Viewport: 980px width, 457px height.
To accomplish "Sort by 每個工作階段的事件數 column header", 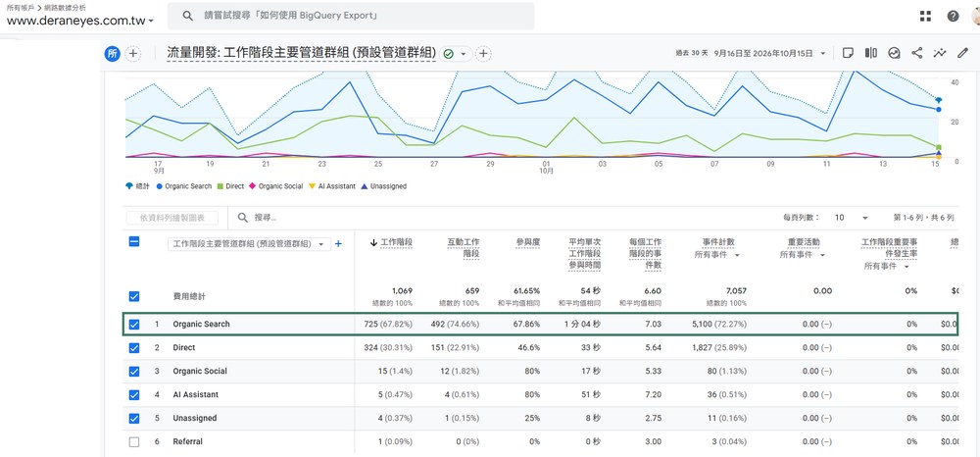I will (646, 253).
